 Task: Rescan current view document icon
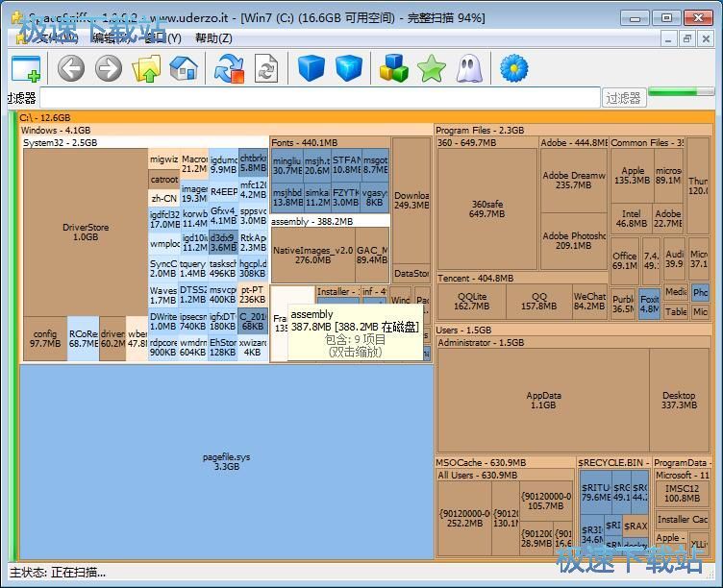coord(266,68)
